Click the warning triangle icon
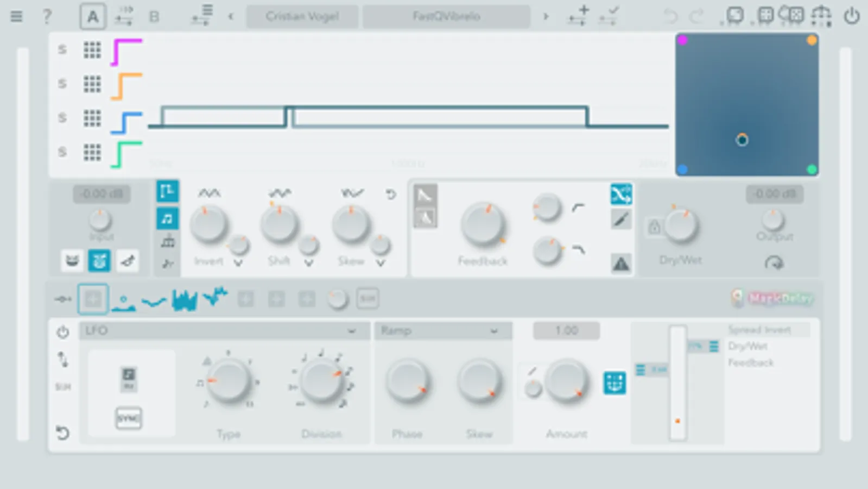 (621, 264)
